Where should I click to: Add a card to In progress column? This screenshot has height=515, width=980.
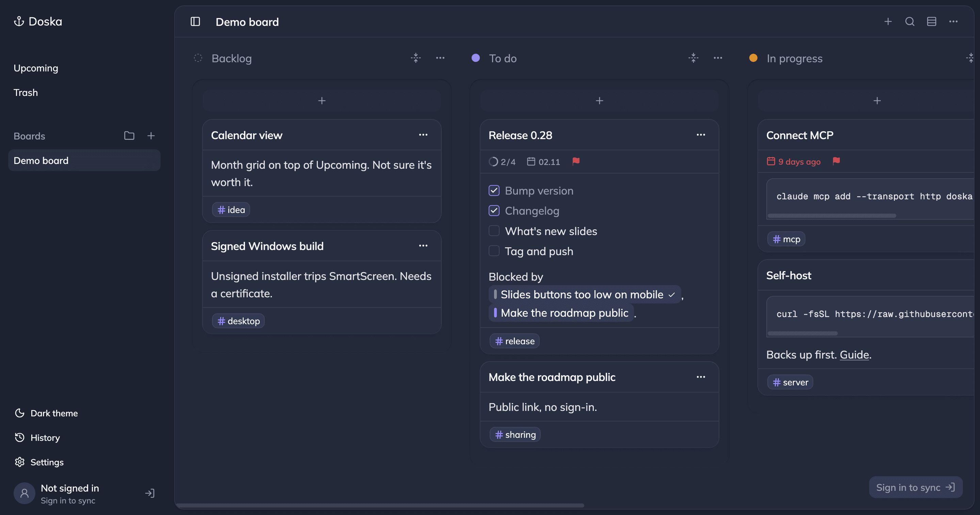coord(877,101)
